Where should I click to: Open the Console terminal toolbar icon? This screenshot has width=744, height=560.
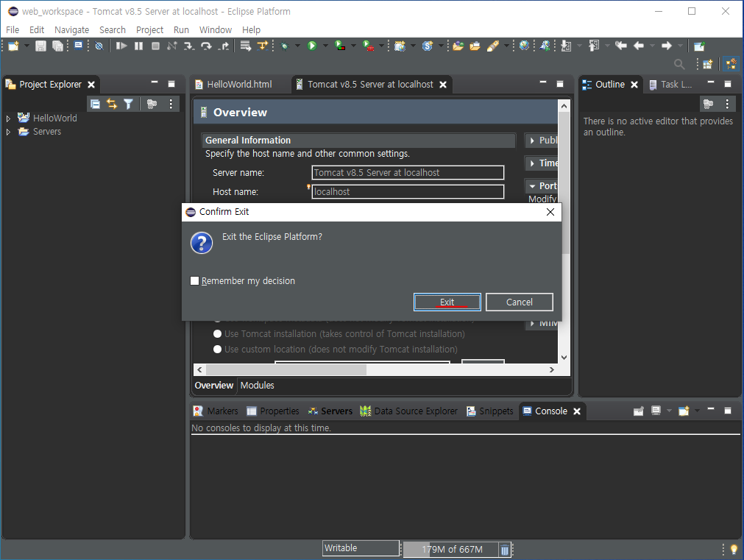click(x=78, y=46)
